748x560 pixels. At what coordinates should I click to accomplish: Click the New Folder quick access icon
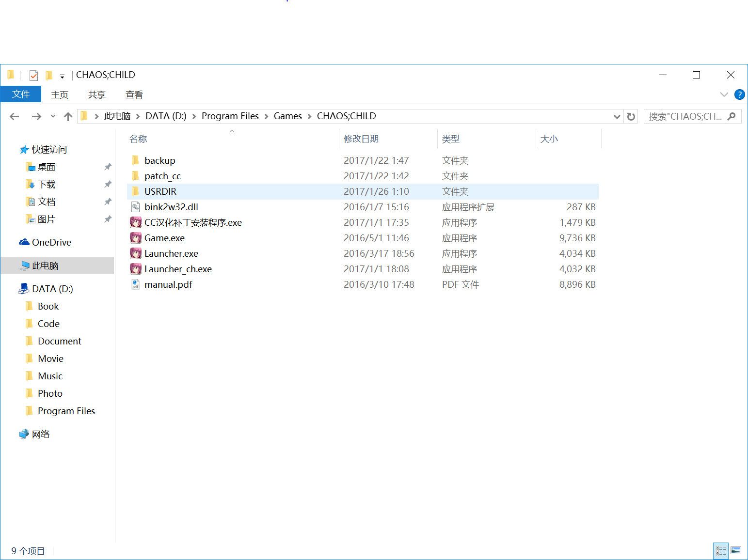tap(48, 75)
